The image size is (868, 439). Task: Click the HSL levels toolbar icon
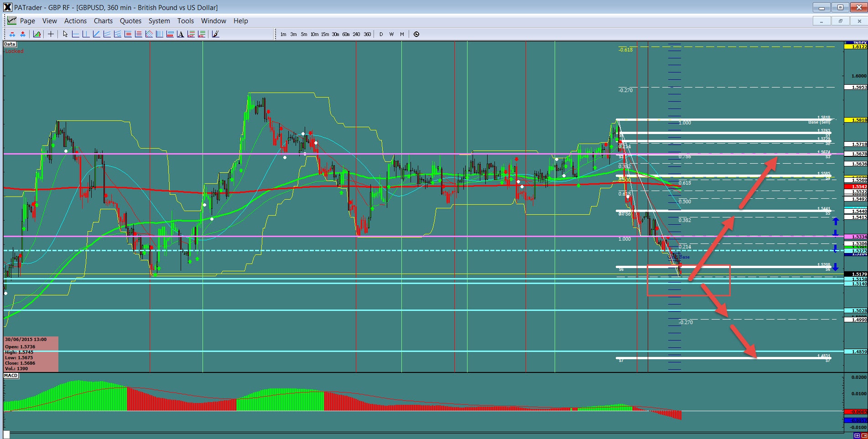[201, 34]
